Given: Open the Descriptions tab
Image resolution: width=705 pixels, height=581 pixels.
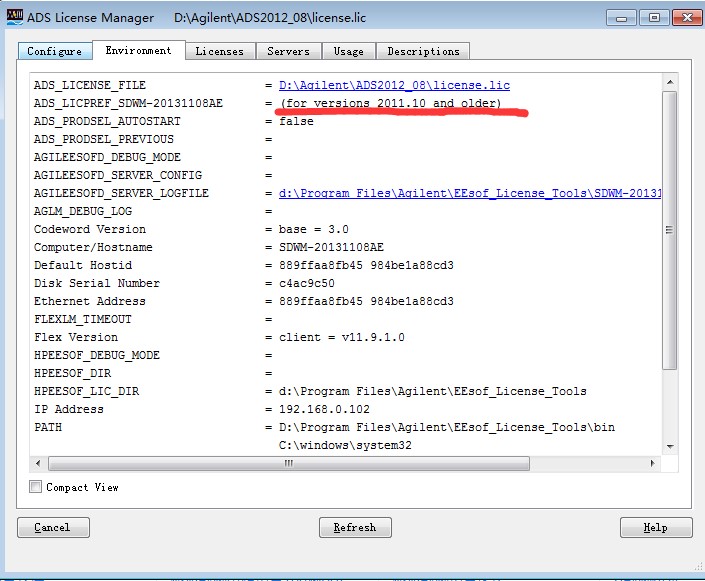Looking at the screenshot, I should point(423,51).
